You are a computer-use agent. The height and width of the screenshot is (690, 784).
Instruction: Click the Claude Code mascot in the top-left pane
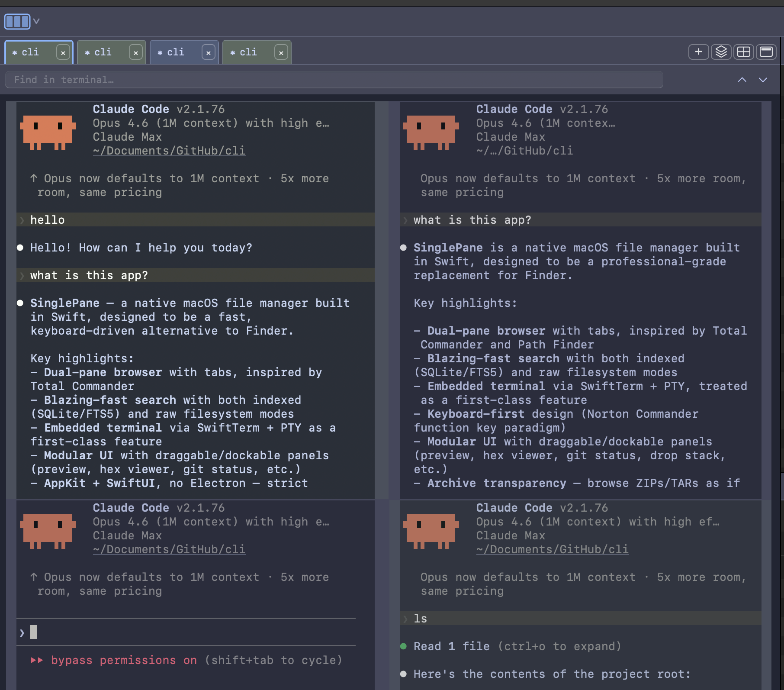tap(48, 132)
